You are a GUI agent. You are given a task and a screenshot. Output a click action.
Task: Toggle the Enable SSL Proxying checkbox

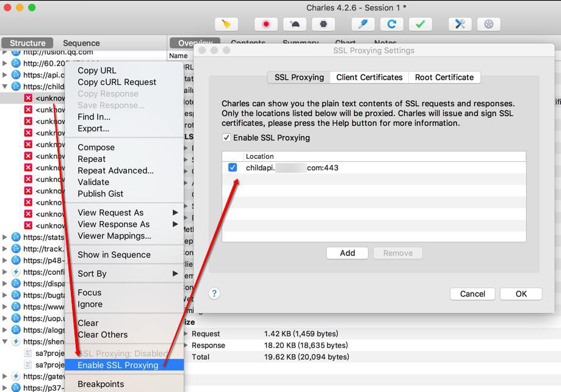tap(226, 137)
